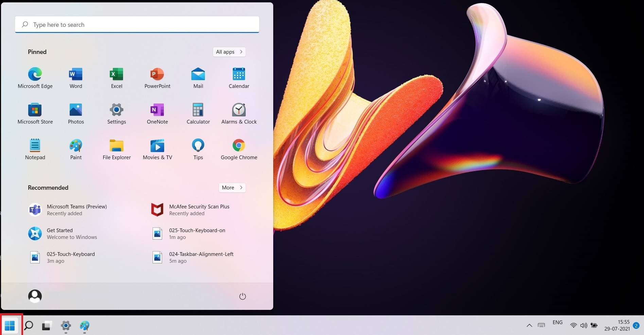Open Task View in the taskbar
This screenshot has width=644, height=335.
coord(47,326)
